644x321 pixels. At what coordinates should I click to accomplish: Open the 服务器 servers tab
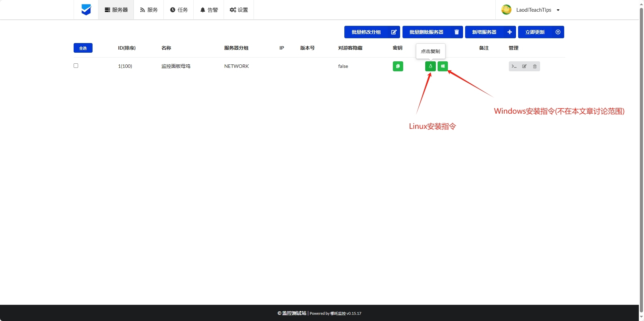[116, 10]
